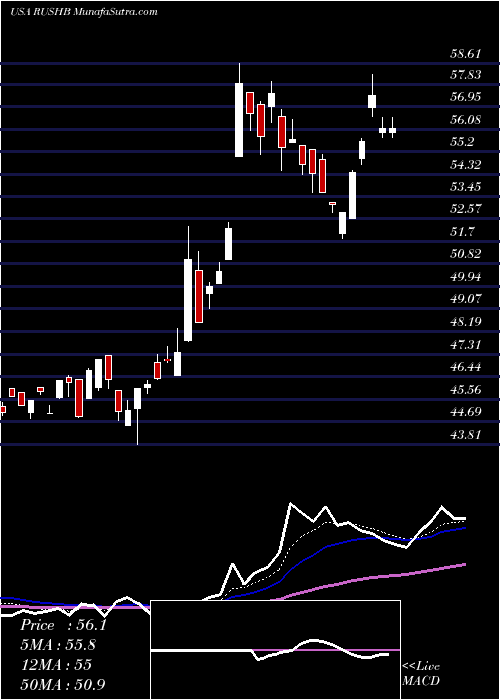
Task: Select the 52.57 price level label
Action: click(x=466, y=208)
